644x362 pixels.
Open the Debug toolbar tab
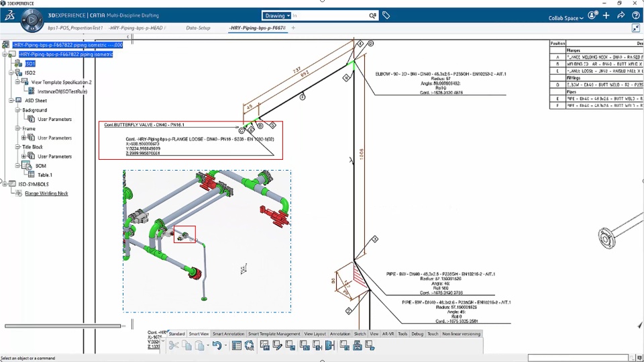[x=417, y=334]
